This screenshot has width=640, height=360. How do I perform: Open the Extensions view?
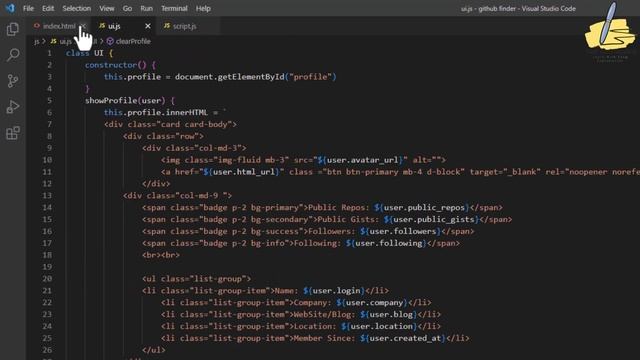tap(13, 133)
